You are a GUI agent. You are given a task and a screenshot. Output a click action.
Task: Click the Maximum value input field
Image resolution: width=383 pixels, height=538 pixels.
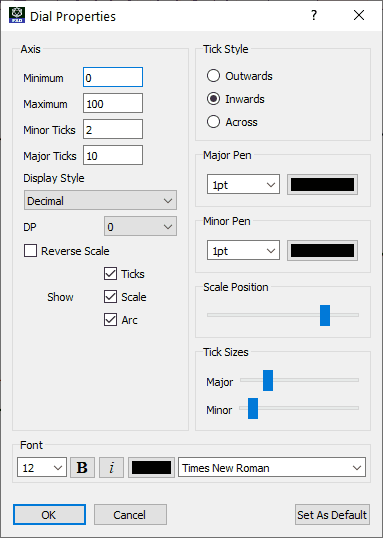click(x=113, y=103)
